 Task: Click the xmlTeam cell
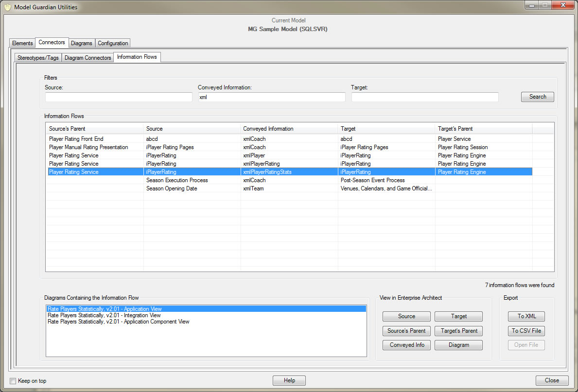point(289,188)
